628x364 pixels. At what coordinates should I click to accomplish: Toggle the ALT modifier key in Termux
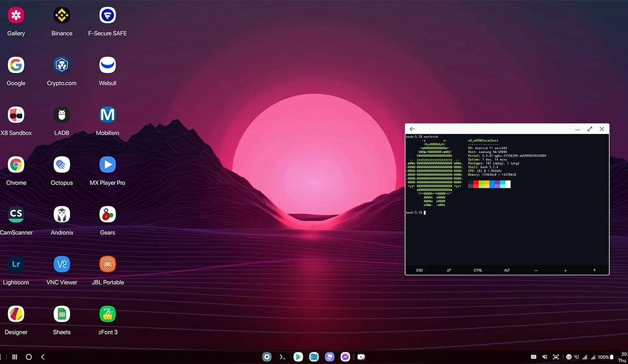[507, 270]
